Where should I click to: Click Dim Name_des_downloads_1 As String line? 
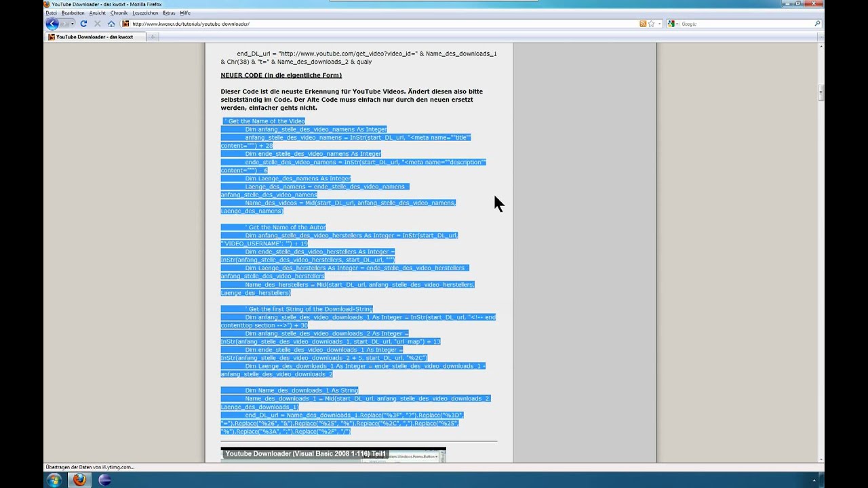(301, 390)
